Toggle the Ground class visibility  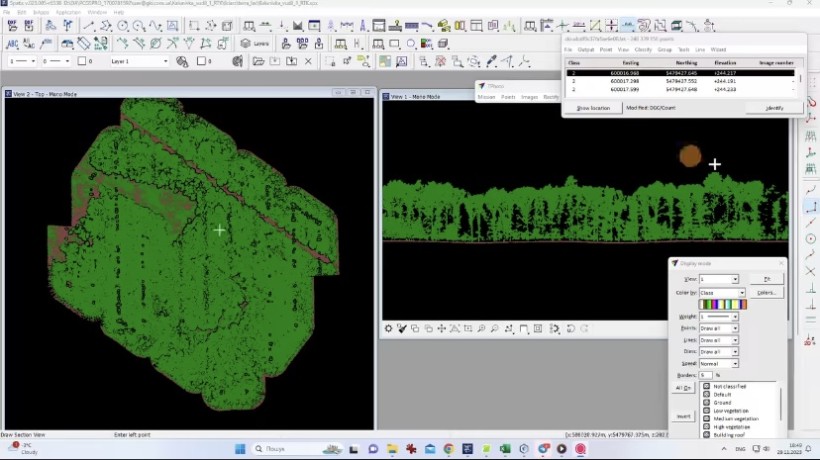(706, 403)
